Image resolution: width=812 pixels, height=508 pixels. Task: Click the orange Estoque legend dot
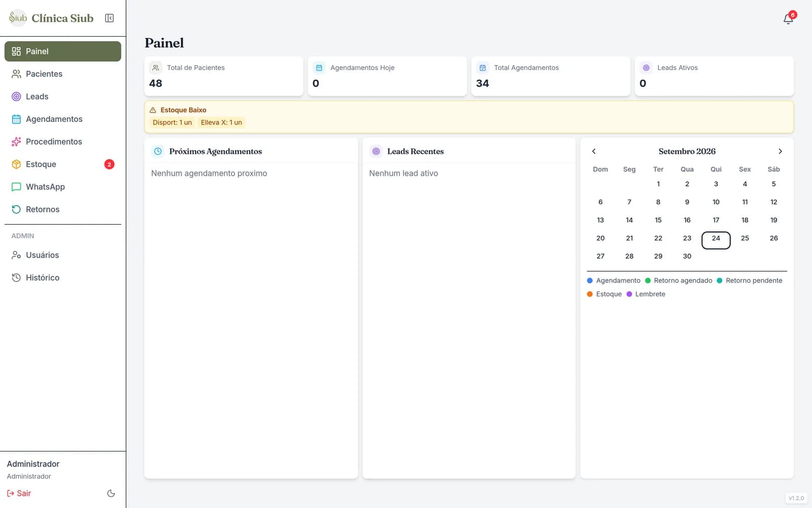[x=590, y=294]
